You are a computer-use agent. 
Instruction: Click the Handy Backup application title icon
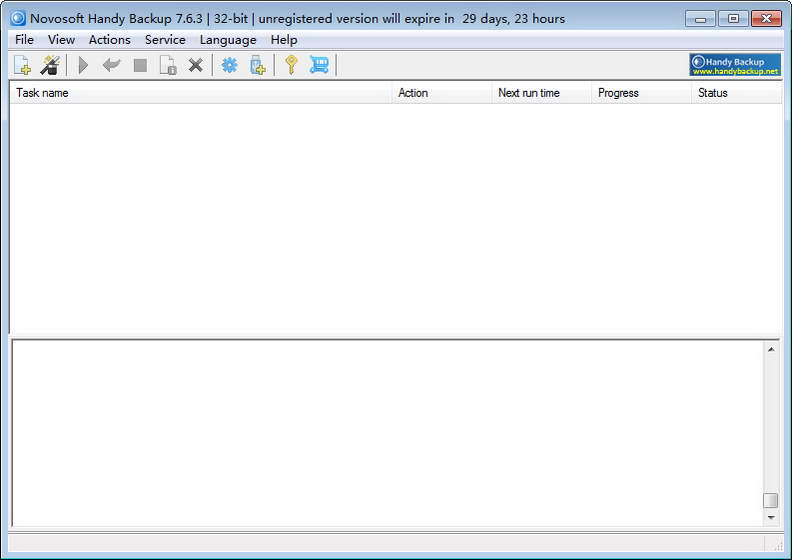18,19
